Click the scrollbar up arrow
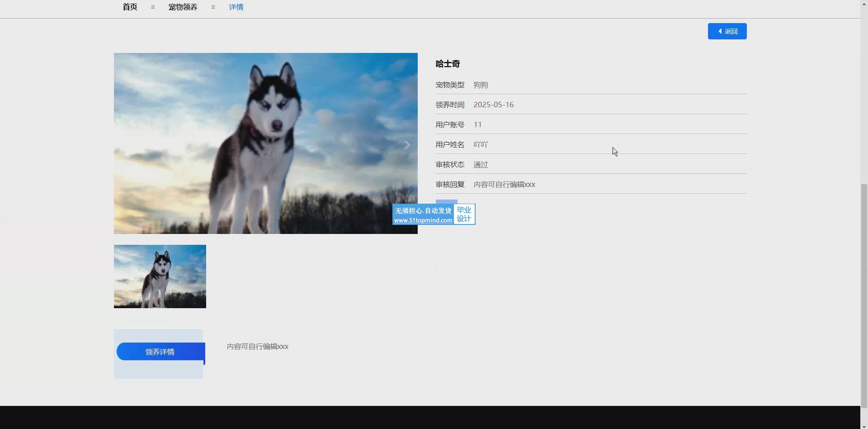 pyautogui.click(x=864, y=3)
